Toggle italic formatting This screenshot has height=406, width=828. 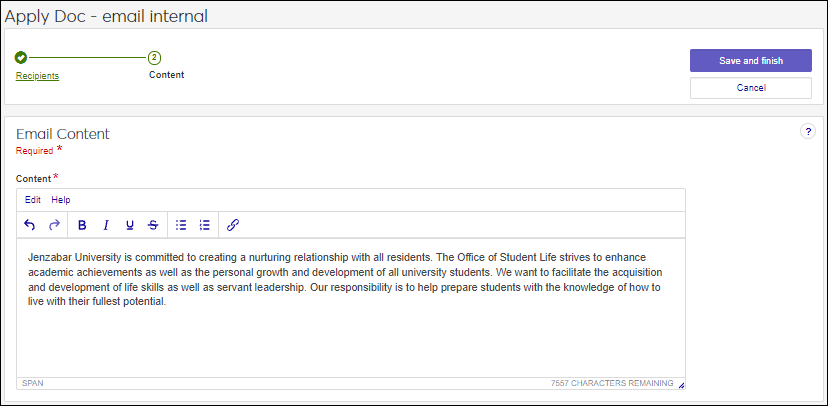click(x=105, y=225)
